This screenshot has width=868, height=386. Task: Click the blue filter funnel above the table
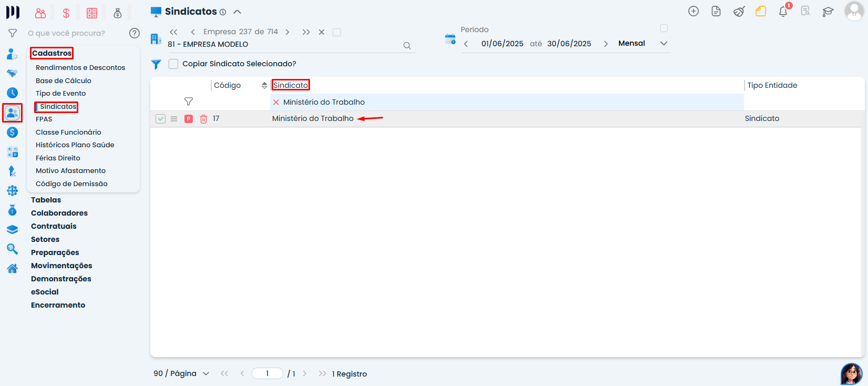[x=156, y=64]
